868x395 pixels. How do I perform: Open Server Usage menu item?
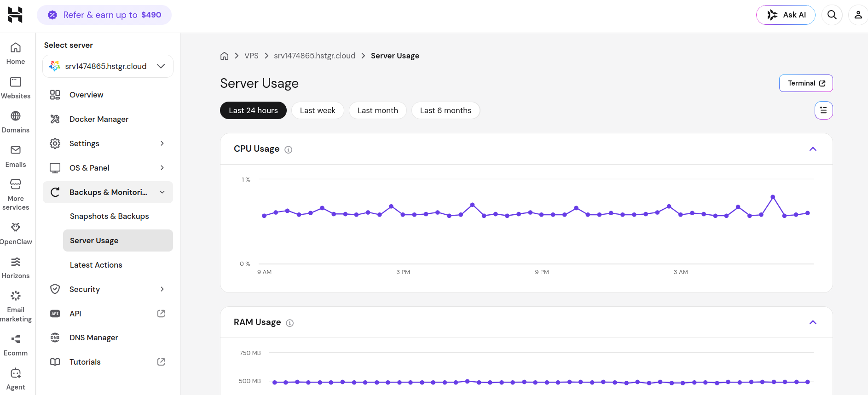pos(118,240)
